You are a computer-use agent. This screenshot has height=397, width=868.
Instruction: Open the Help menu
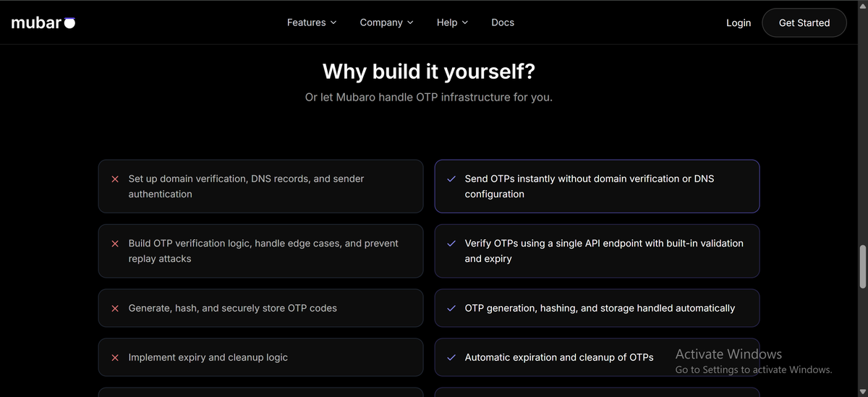pyautogui.click(x=453, y=22)
